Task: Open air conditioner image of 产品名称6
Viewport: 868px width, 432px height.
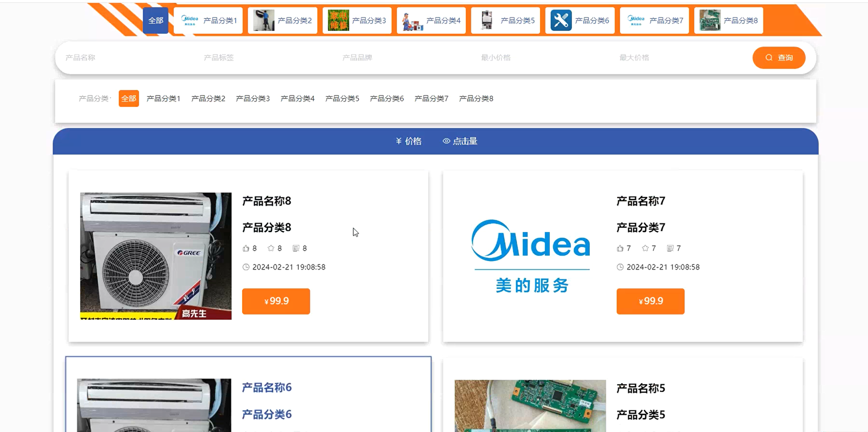Action: pos(154,405)
